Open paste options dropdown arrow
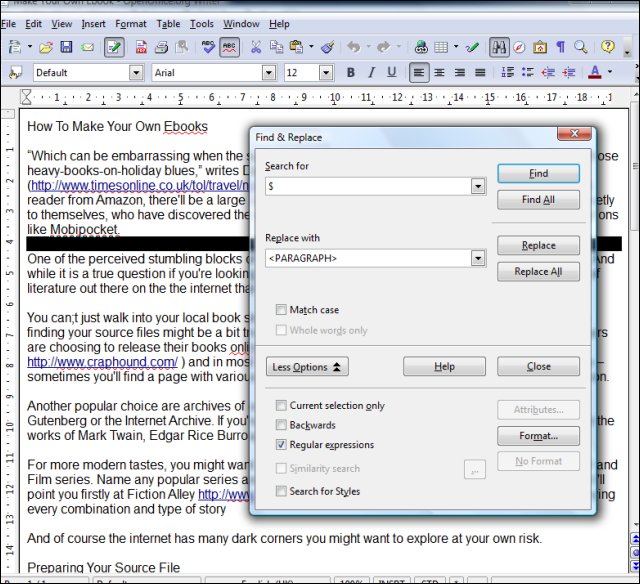 [x=311, y=47]
